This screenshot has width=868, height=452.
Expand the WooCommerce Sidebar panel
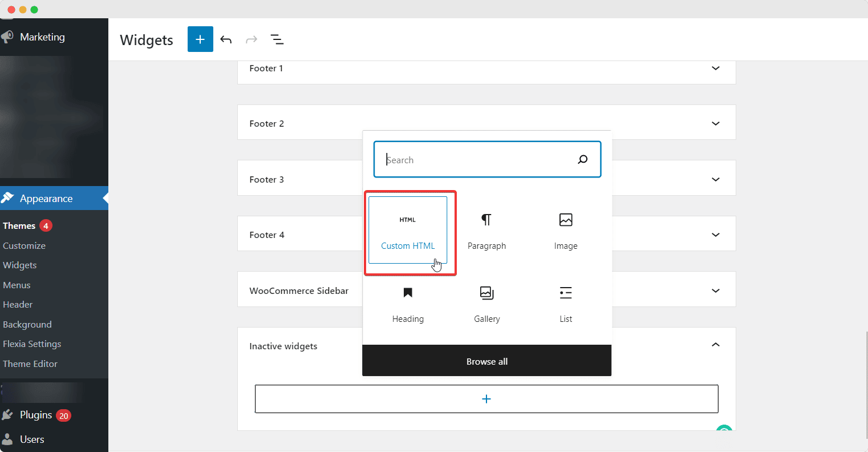coord(715,291)
